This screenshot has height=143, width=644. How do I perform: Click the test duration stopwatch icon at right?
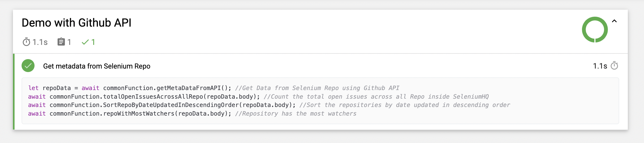point(614,66)
